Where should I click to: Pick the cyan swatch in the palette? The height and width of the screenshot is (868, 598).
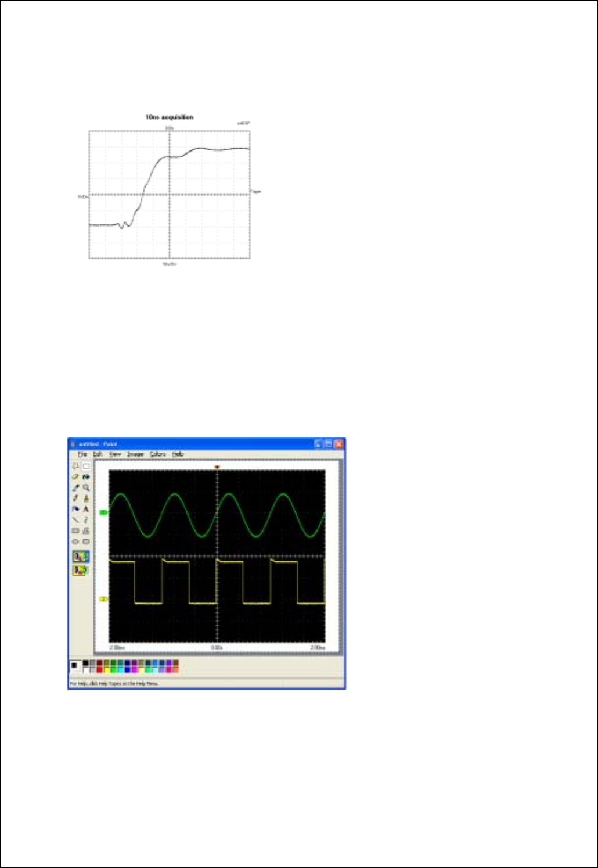[121, 670]
